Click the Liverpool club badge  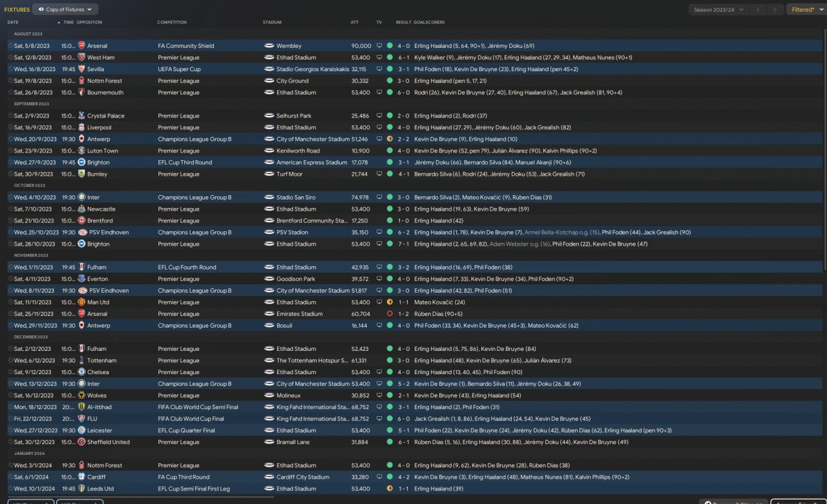81,127
